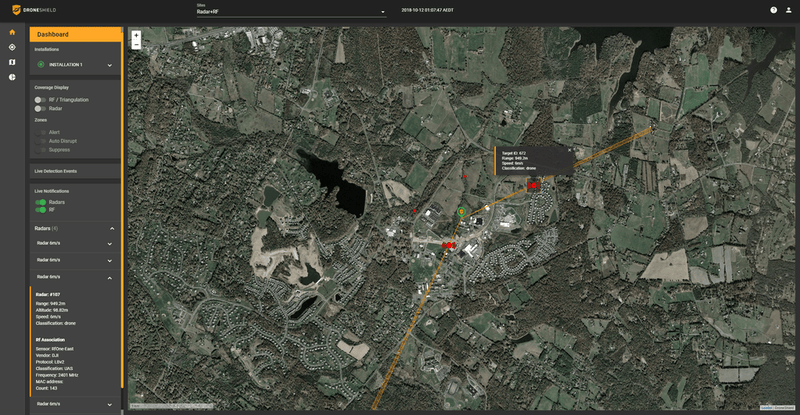Click the green sensor marker on map
This screenshot has height=415, width=800.
[x=461, y=212]
